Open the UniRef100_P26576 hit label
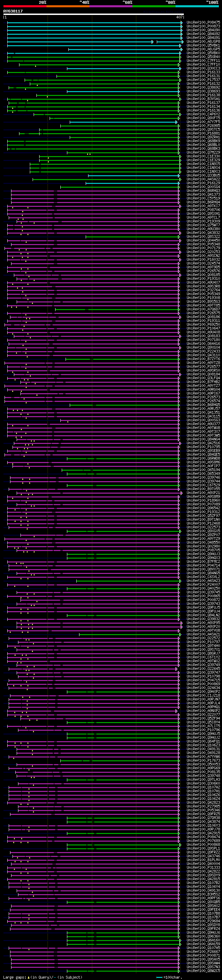The image size is (222, 980). (x=203, y=271)
